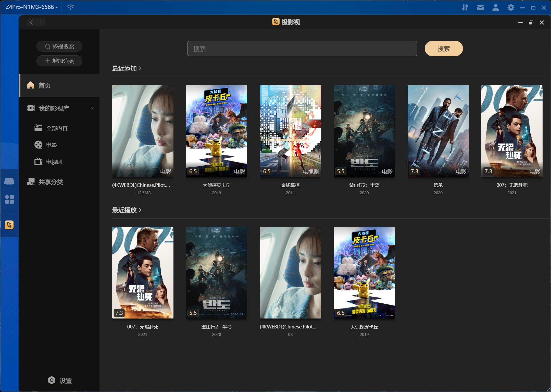Click the 增加分类 button
551x392 pixels.
pyautogui.click(x=59, y=61)
